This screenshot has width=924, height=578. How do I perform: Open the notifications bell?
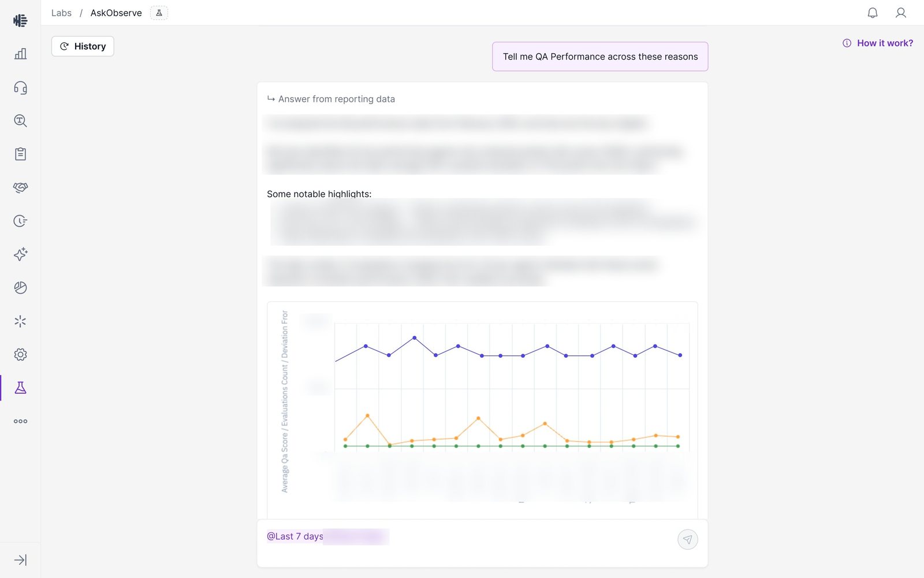pyautogui.click(x=873, y=13)
